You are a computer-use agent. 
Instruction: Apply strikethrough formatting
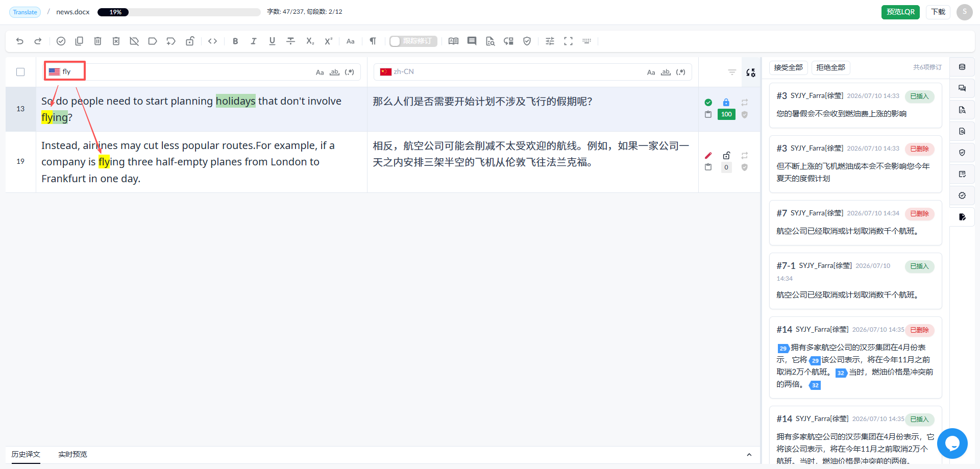coord(290,41)
